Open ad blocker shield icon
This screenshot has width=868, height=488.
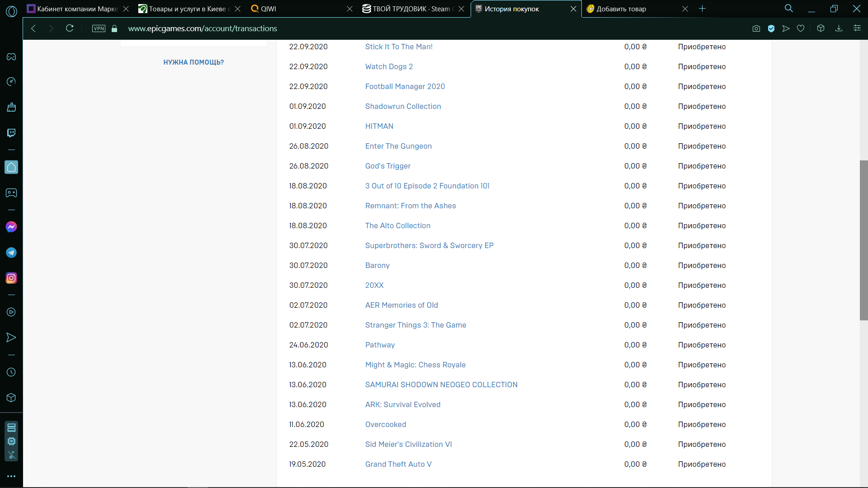click(x=771, y=28)
